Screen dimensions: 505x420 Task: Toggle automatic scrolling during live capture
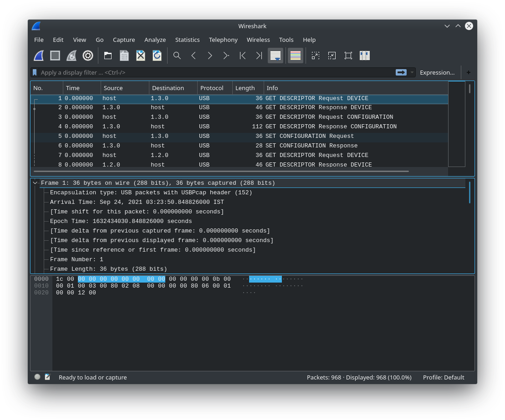click(275, 56)
